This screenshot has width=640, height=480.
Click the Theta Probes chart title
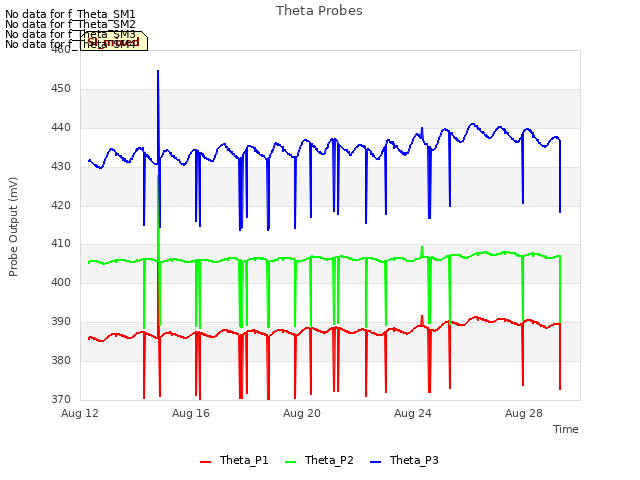pos(319,11)
